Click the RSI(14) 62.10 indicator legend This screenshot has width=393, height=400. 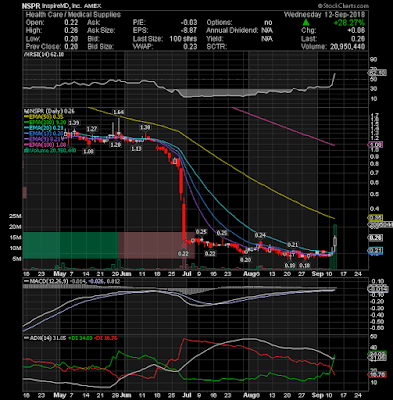(45, 55)
